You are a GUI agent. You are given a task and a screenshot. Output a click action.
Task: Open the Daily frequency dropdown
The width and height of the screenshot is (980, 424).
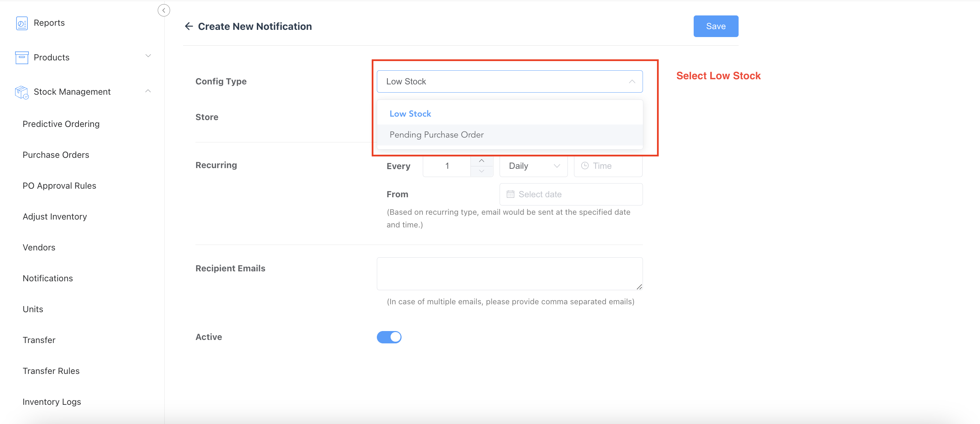[x=533, y=166]
